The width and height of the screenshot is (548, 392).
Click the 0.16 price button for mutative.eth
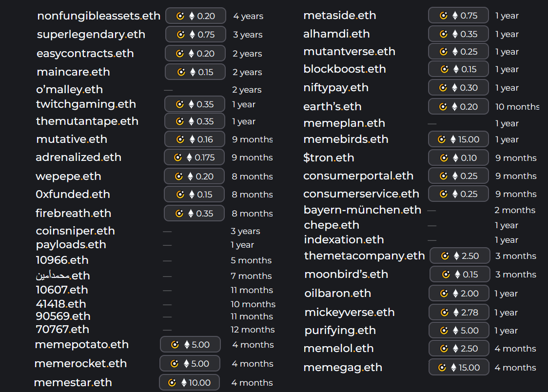[x=195, y=139]
